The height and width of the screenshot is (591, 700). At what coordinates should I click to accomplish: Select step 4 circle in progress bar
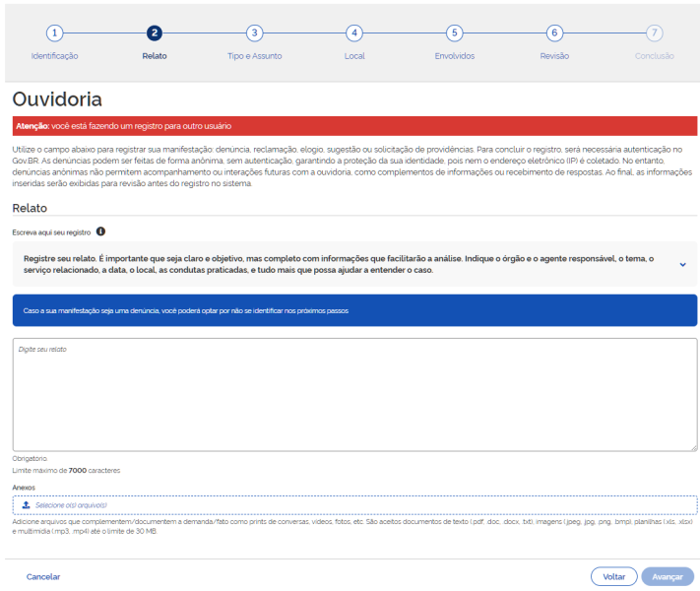point(354,33)
